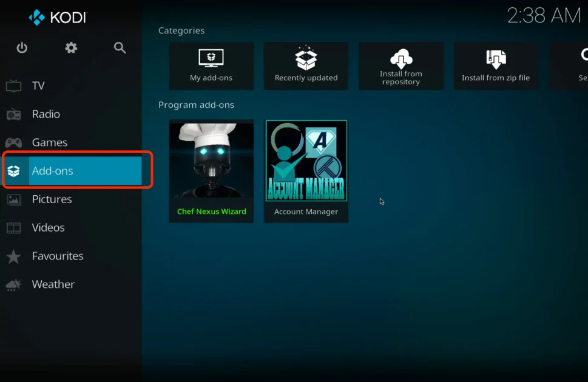Open the Account Manager add-on
This screenshot has height=382, width=588.
(x=306, y=170)
